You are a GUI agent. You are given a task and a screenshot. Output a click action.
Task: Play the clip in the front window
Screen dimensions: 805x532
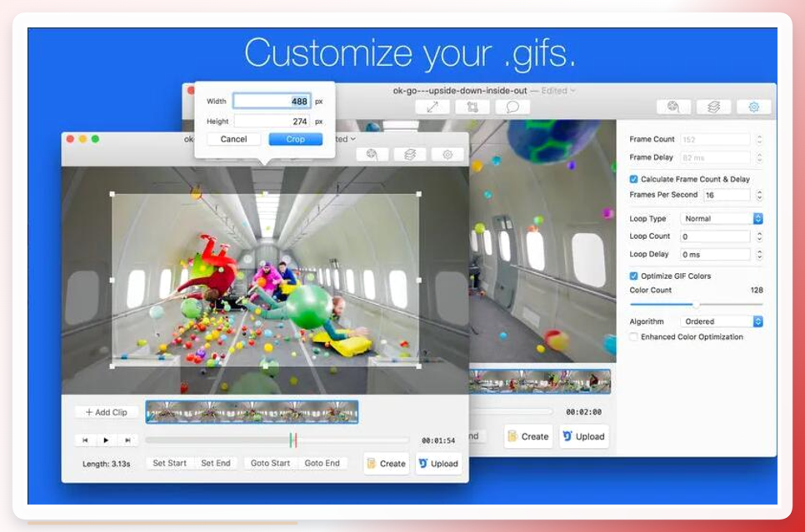[x=107, y=440]
